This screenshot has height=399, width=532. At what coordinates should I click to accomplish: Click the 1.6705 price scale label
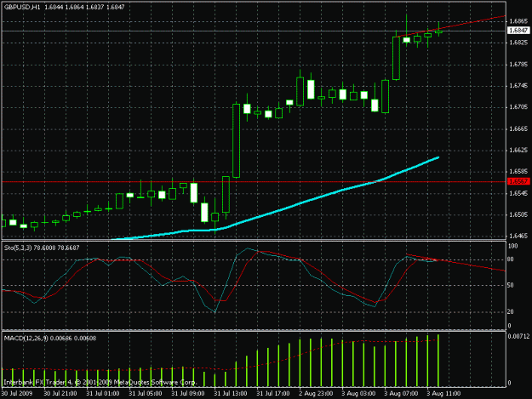(x=518, y=107)
